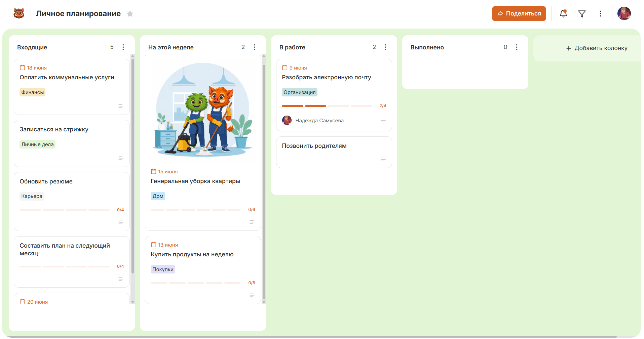Click the Личные дела tag
The image size is (644, 339).
coord(37,144)
